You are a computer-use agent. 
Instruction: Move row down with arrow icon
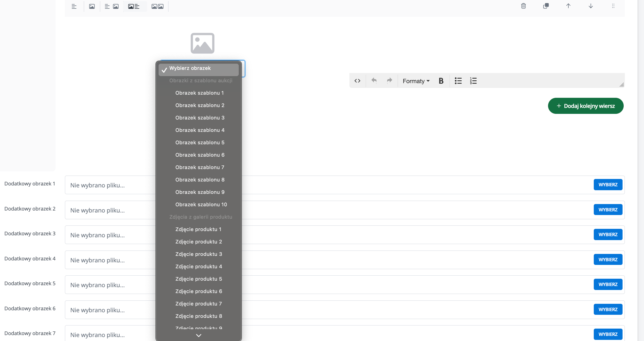coord(591,6)
